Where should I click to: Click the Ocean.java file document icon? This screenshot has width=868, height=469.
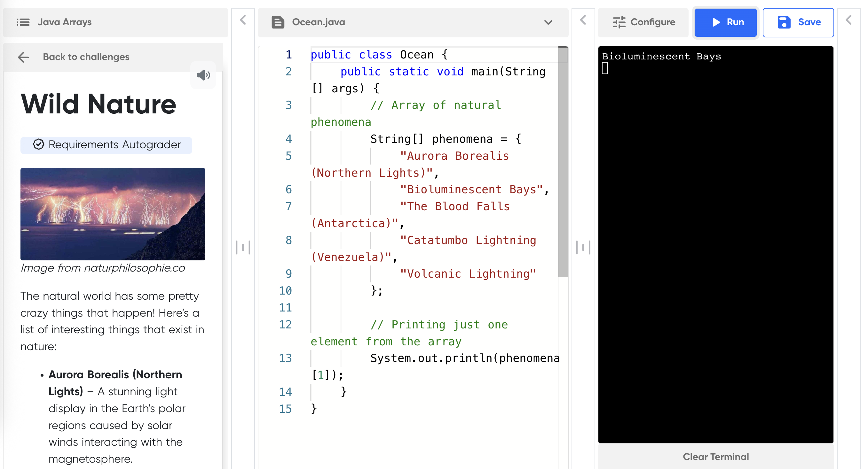coord(278,22)
